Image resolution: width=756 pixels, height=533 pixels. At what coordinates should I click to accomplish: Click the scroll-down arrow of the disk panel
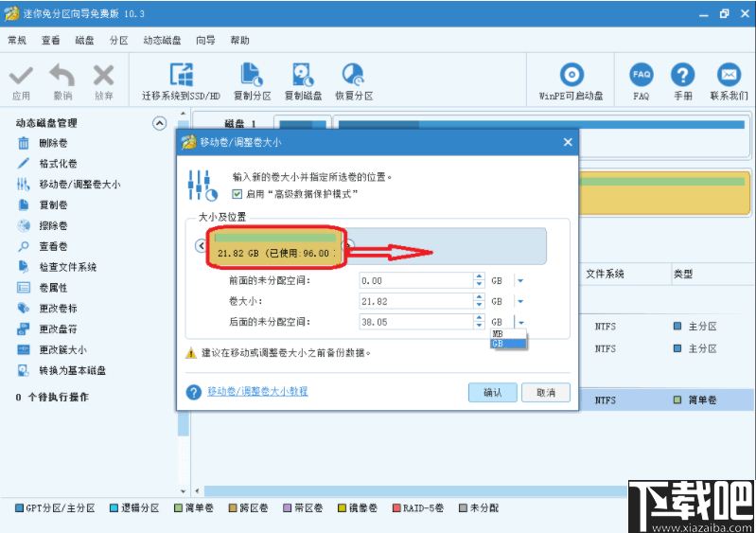(183, 491)
